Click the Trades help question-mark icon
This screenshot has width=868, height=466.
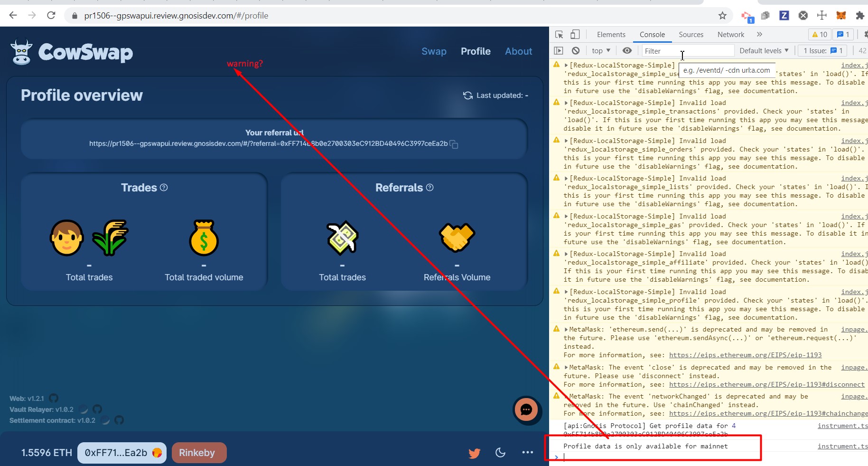click(x=164, y=188)
